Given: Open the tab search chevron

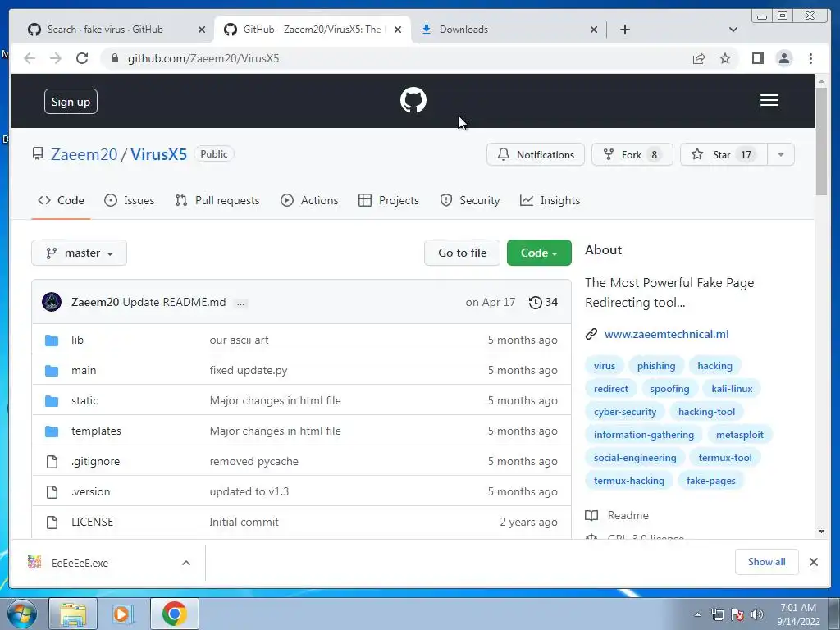Looking at the screenshot, I should 733,30.
